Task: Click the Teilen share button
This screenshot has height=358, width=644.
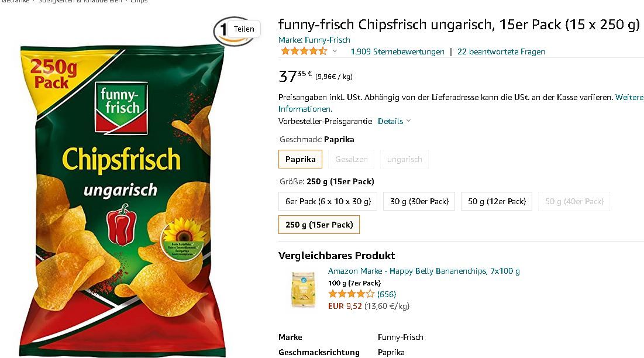Action: pyautogui.click(x=244, y=29)
